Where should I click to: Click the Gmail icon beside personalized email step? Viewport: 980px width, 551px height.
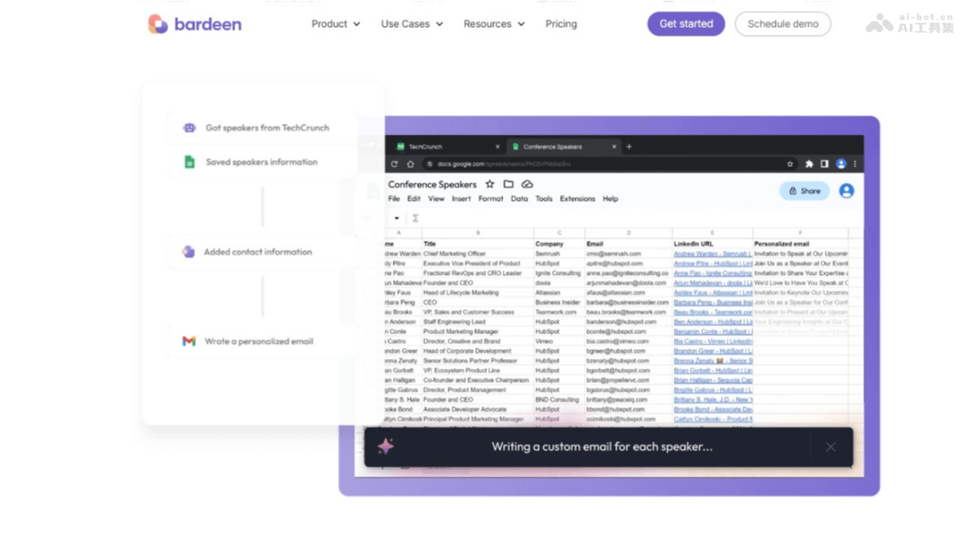[x=189, y=341]
